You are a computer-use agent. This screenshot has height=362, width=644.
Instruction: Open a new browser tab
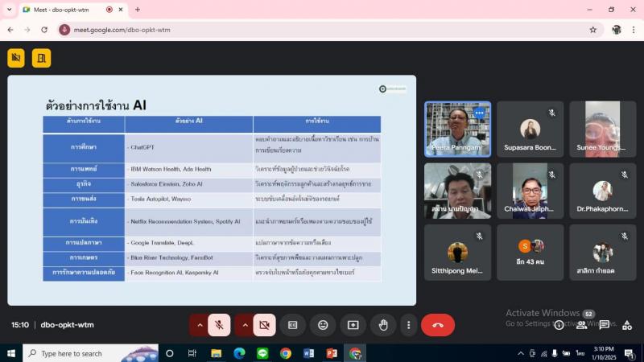[x=138, y=10]
